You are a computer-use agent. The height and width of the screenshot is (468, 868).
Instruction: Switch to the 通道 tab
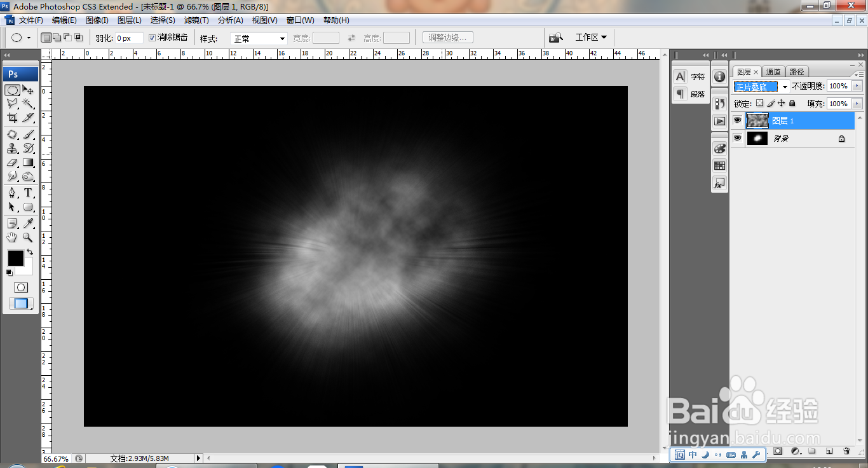pyautogui.click(x=773, y=72)
